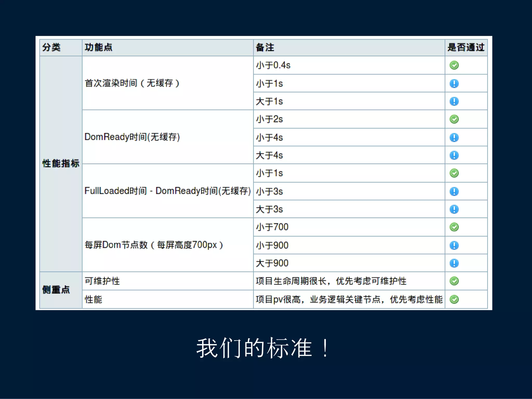Click the blue exclamation icon for 小于900
The width and height of the screenshot is (532, 399).
pos(454,245)
